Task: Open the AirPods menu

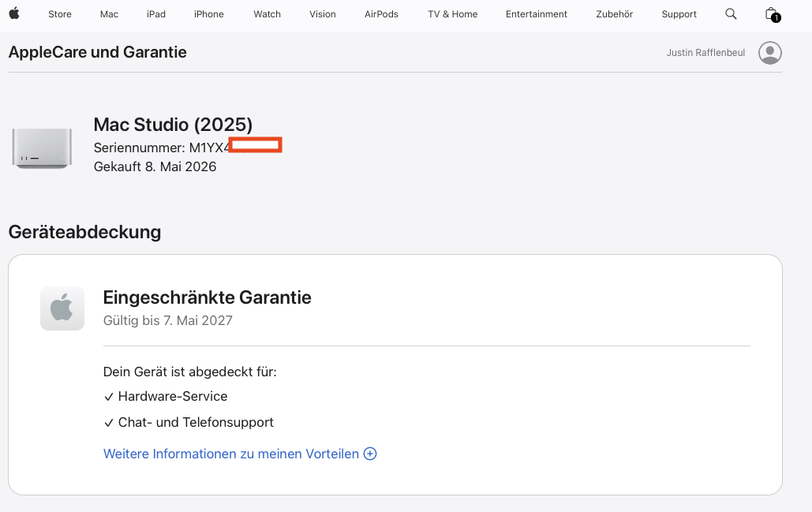Action: 381,14
